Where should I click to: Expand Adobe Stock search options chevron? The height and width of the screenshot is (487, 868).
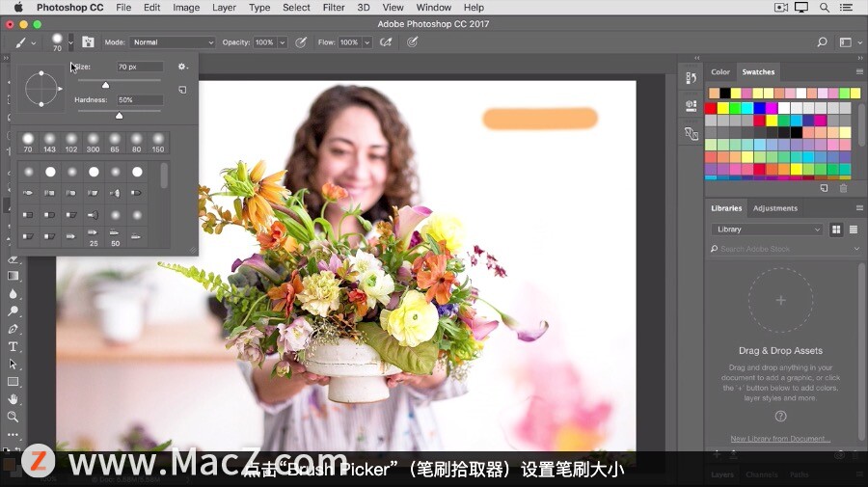(x=856, y=249)
